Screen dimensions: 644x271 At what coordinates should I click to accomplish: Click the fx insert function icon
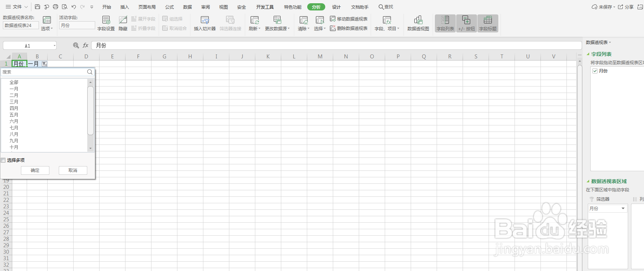pyautogui.click(x=85, y=45)
